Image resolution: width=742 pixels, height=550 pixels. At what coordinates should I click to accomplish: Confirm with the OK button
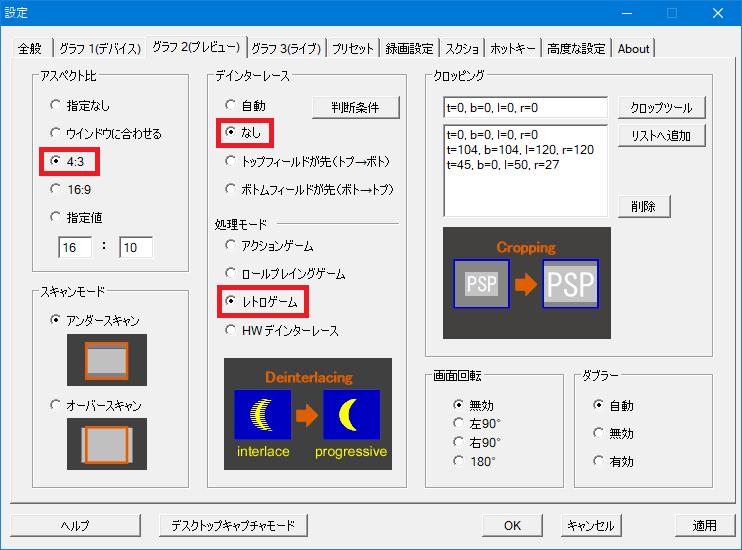pyautogui.click(x=512, y=525)
